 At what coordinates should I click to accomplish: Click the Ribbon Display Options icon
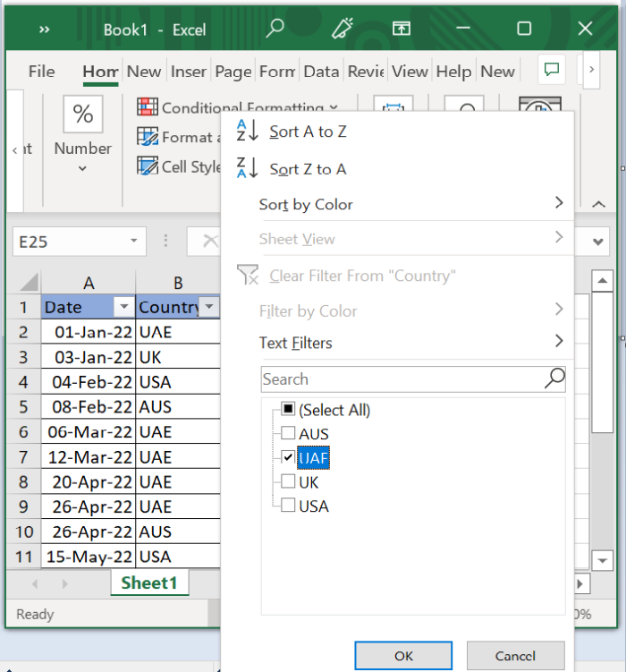tap(402, 29)
